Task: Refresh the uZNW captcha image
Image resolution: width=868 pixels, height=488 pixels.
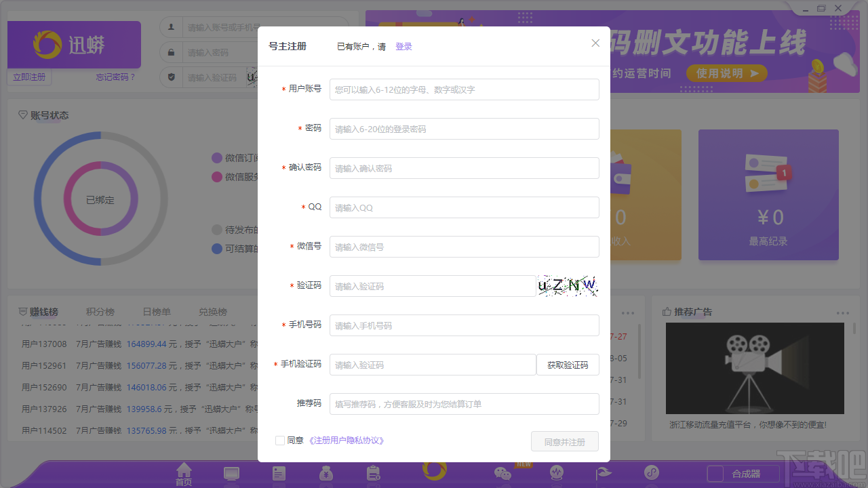Action: pyautogui.click(x=568, y=286)
